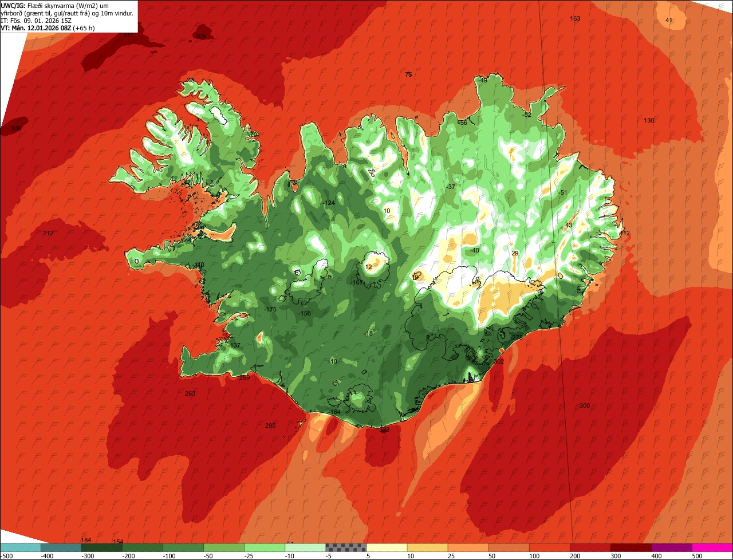Click the -25 to -10 bright green swatch
Screen dimensions: 733x560
[264, 547]
